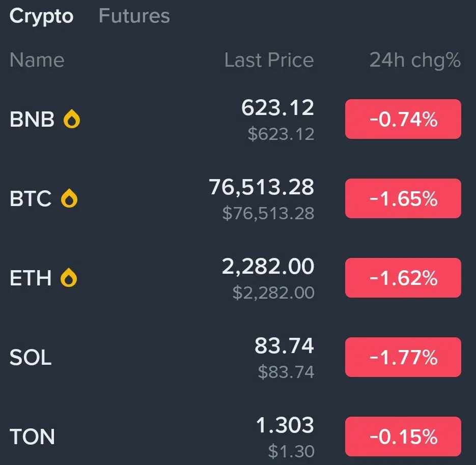Click the BTC last price 76,513.28
Screen dimensions: 476x465
pyautogui.click(x=262, y=188)
